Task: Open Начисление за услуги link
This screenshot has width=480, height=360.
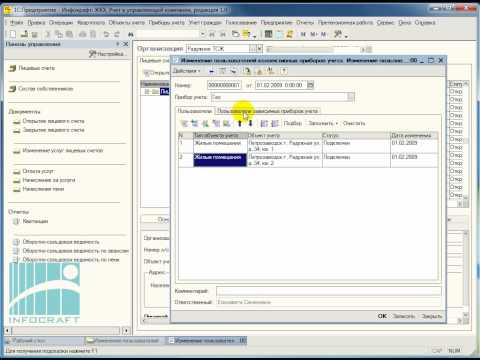Action: click(x=49, y=180)
